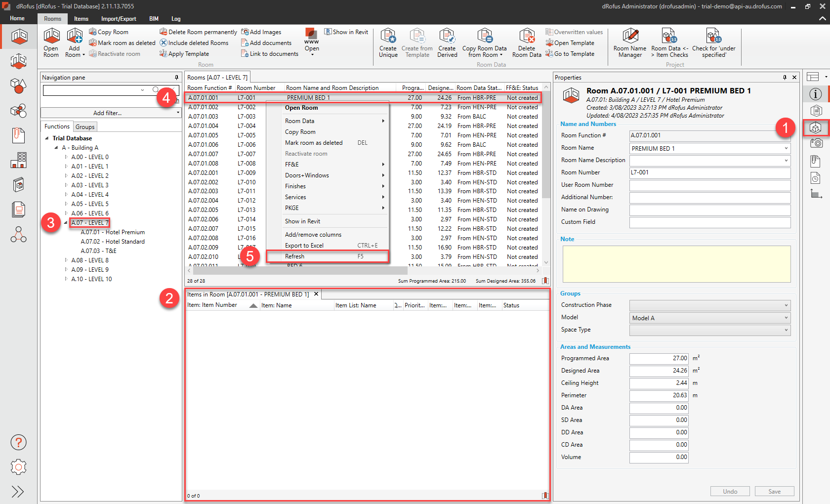
Task: Pin the Navigation pane
Action: coord(176,77)
